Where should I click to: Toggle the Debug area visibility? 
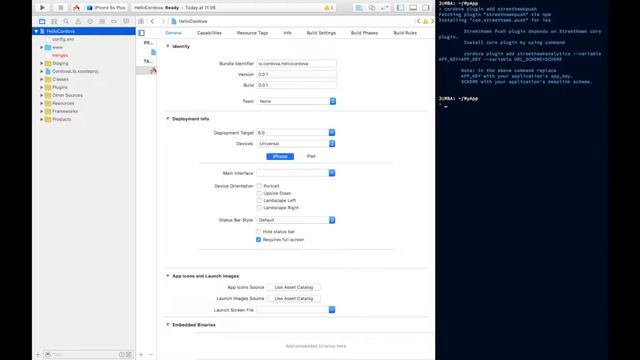tap(413, 7)
